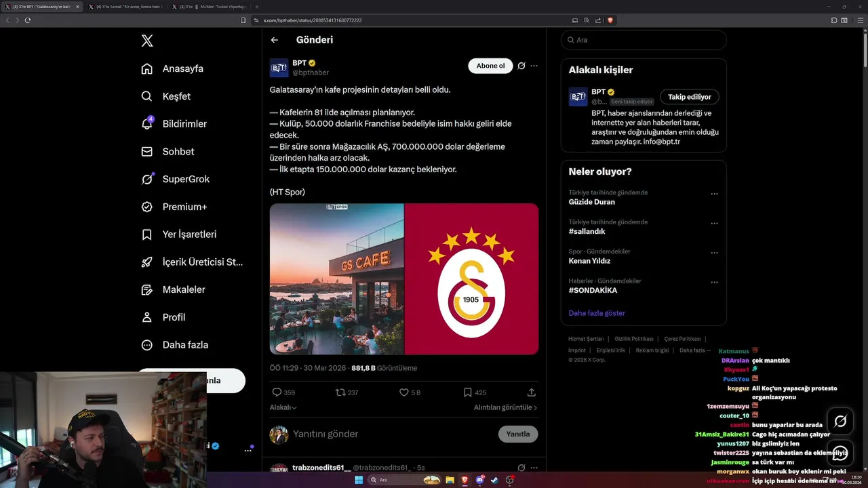
Task: Click Takip ediyor button for BPT
Action: point(690,97)
